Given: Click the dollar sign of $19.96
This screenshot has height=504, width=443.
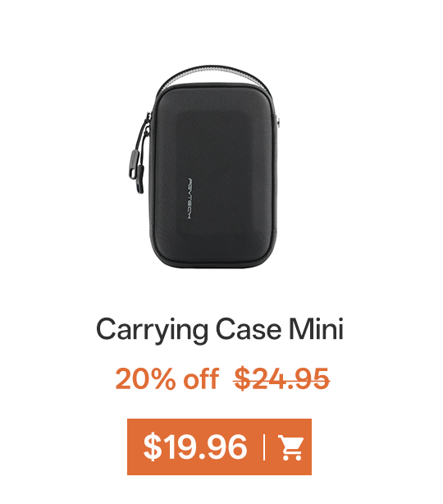Looking at the screenshot, I should coord(153,447).
